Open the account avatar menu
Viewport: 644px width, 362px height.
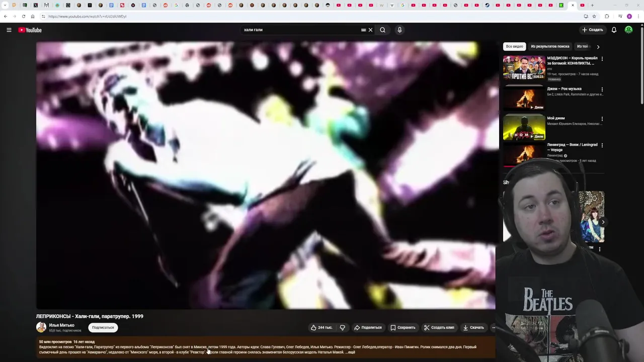[x=628, y=30]
